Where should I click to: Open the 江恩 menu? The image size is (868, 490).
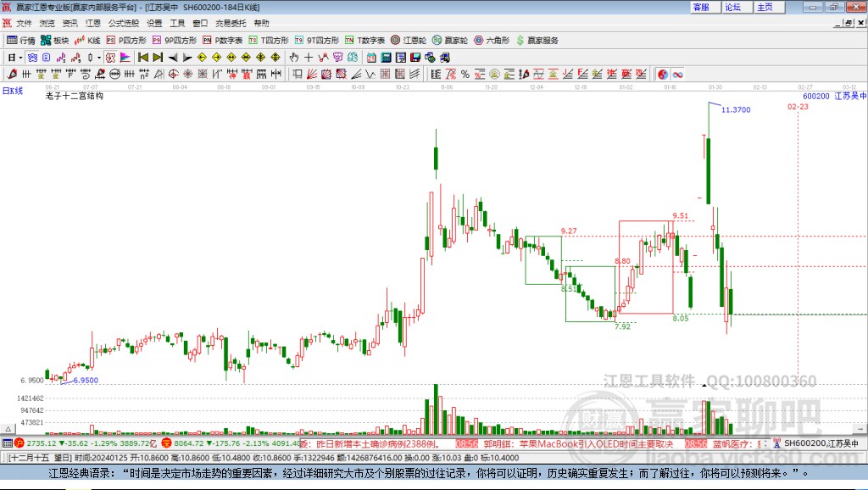93,23
